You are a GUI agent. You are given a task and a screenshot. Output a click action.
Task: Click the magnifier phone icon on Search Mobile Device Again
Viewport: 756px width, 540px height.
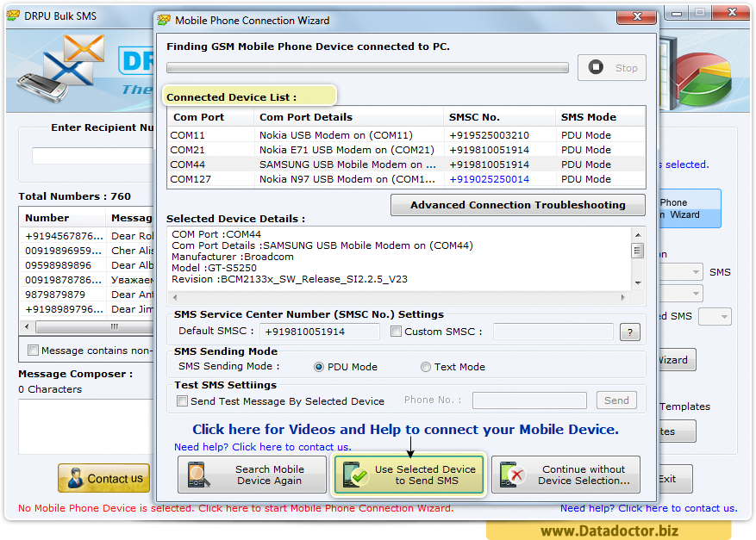pos(197,475)
